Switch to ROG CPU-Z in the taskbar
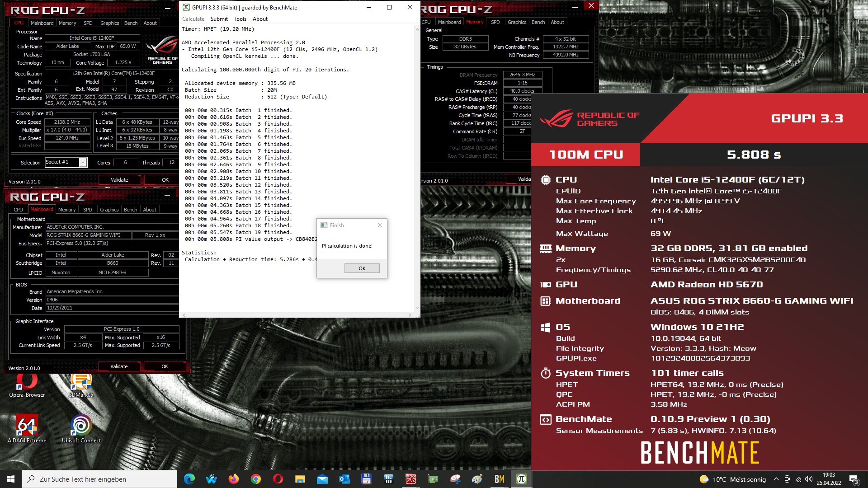Screen dimensions: 868x488 [x=410, y=479]
